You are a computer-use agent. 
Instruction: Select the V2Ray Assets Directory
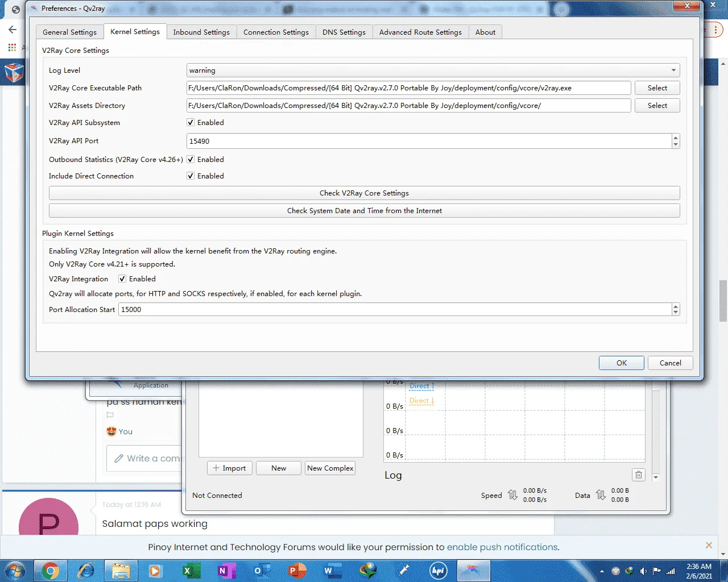[x=657, y=106]
